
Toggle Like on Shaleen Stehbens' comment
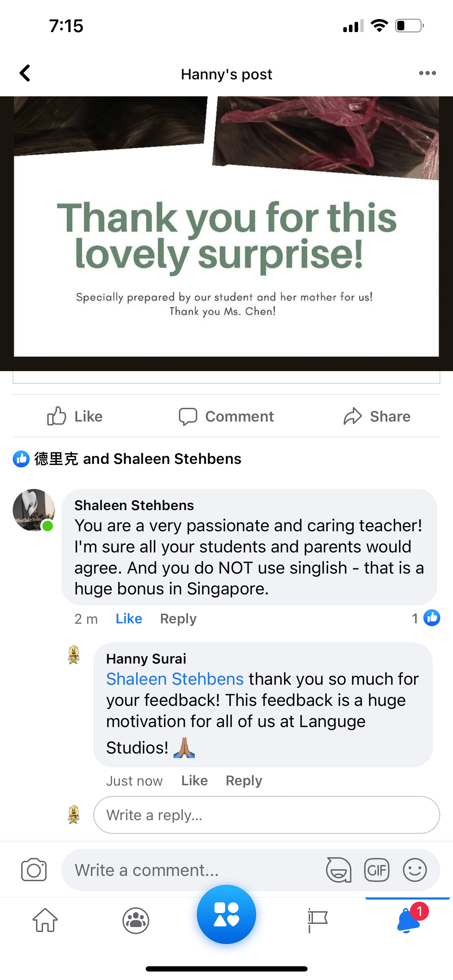(x=128, y=619)
